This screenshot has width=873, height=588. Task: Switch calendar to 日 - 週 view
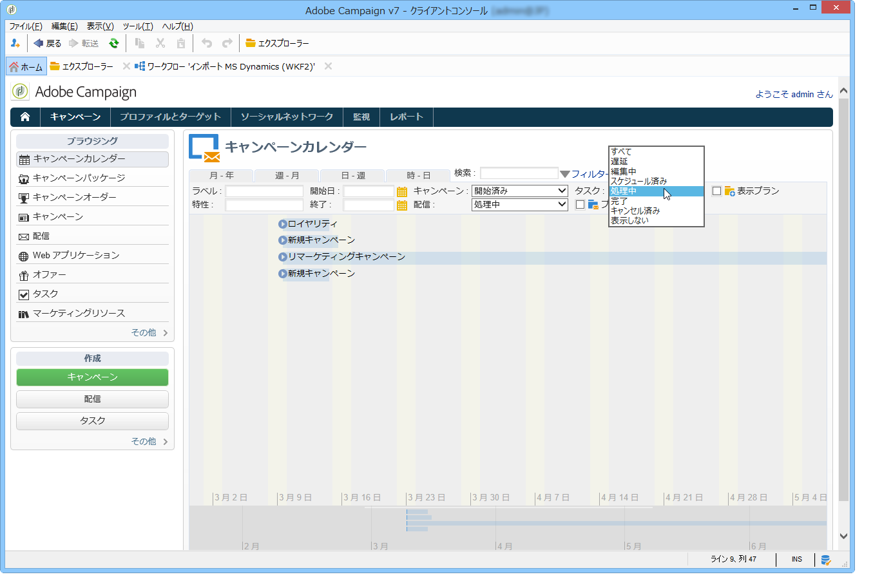click(352, 176)
